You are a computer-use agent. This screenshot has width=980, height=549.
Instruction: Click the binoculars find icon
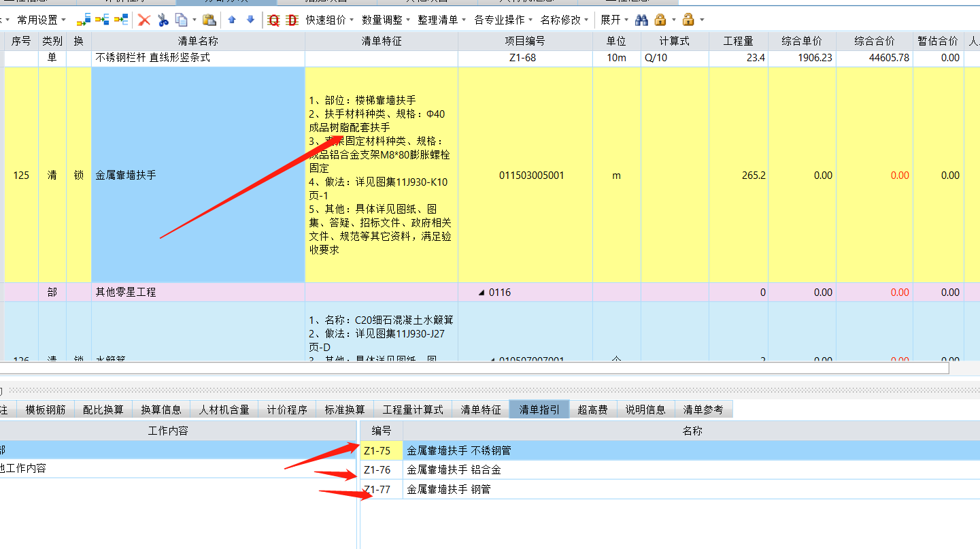(641, 20)
